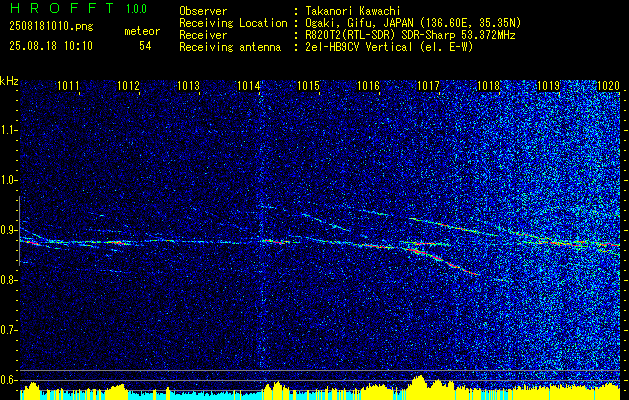Click the Observer label
The image size is (629, 400).
pyautogui.click(x=203, y=11)
